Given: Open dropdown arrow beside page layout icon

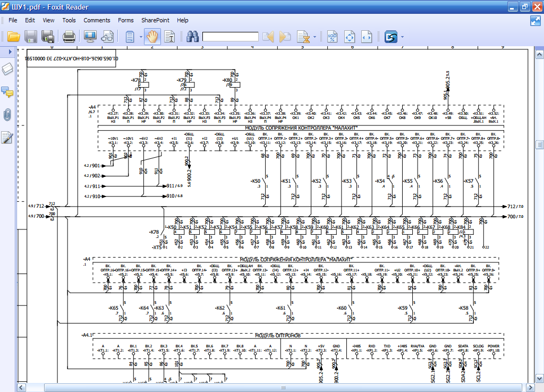Looking at the screenshot, I should point(141,37).
